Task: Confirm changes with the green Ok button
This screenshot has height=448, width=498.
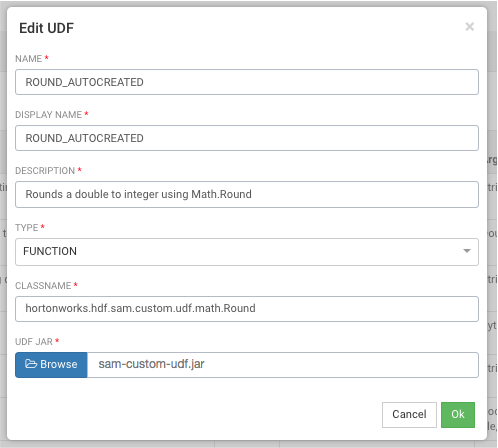Action: click(458, 415)
